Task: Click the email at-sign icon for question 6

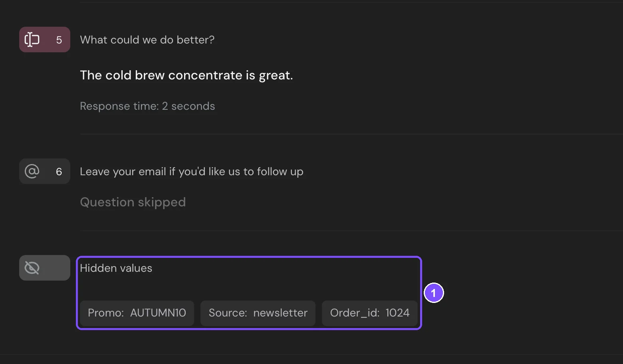Action: (32, 171)
